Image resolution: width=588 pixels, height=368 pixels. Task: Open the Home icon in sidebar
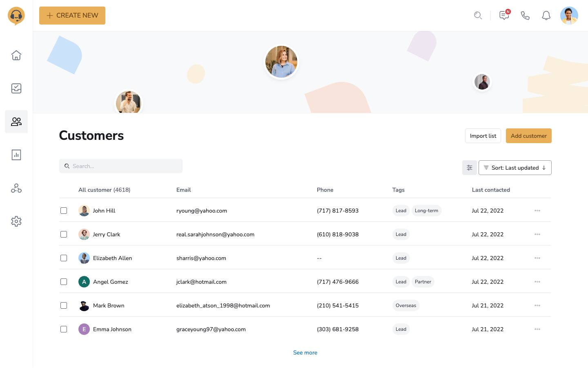point(16,55)
